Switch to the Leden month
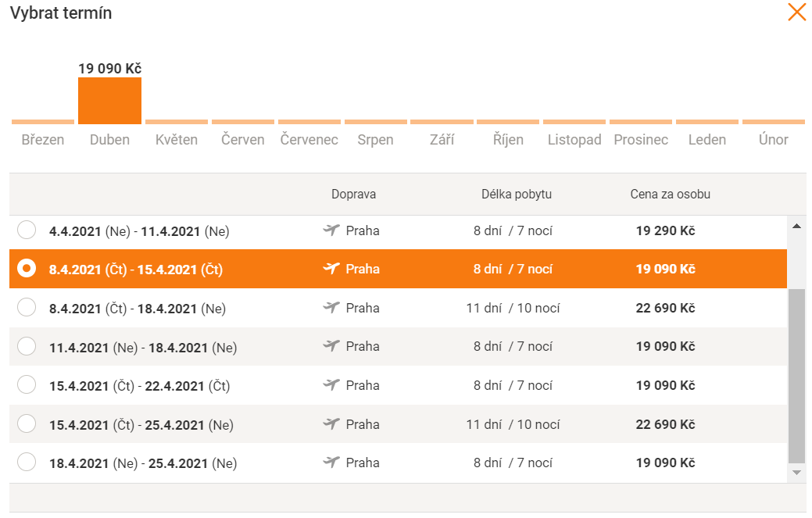Image resolution: width=812 pixels, height=518 pixels. (x=706, y=140)
